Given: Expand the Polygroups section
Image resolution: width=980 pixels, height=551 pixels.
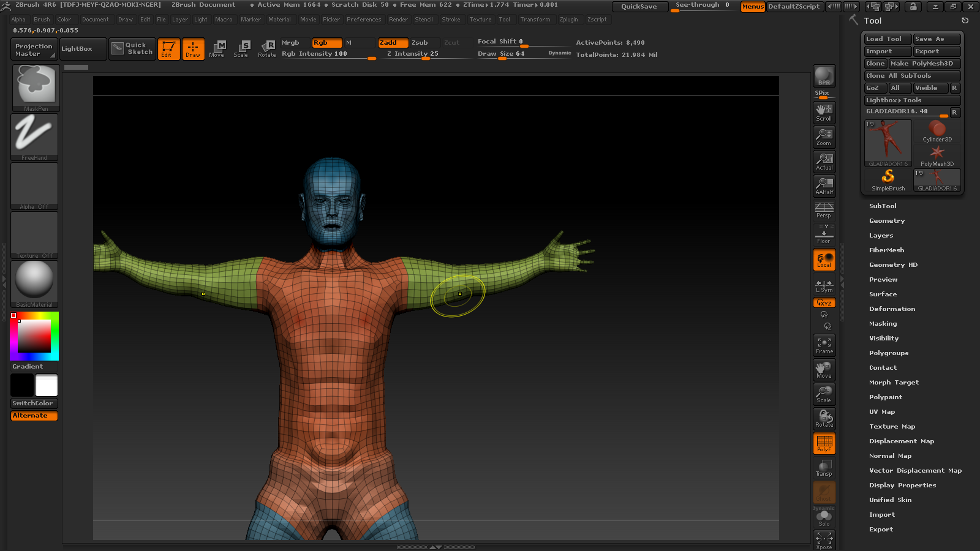Looking at the screenshot, I should tap(888, 353).
